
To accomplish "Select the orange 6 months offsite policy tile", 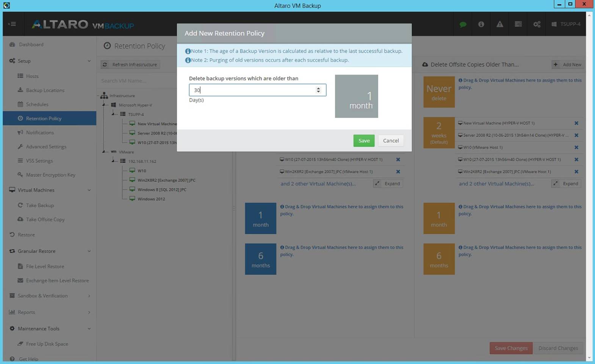I will (439, 259).
